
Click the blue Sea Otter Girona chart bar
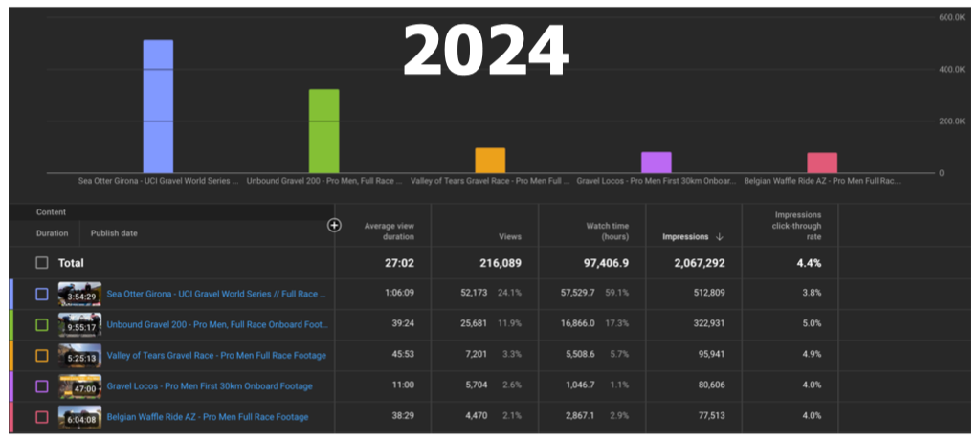click(x=158, y=106)
